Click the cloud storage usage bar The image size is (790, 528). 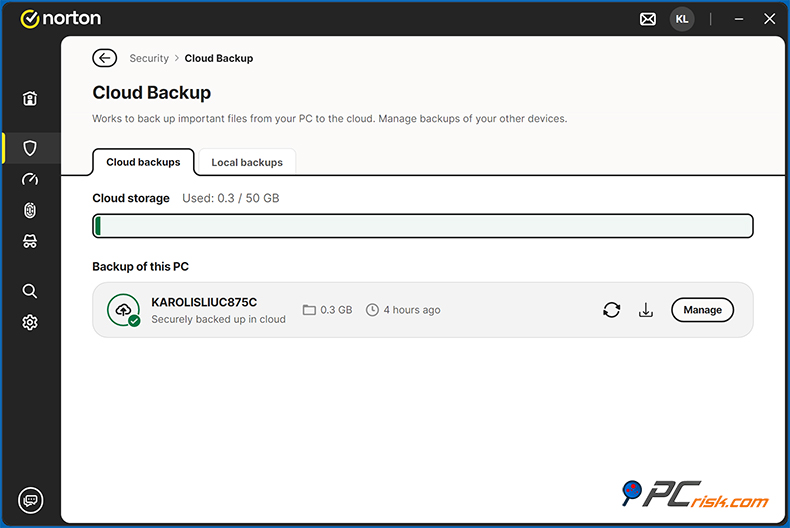[422, 226]
